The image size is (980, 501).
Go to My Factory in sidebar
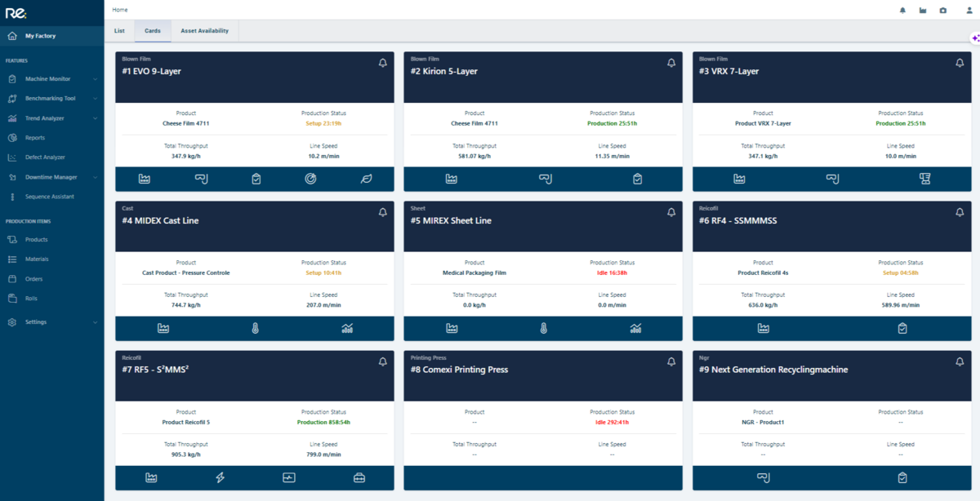pyautogui.click(x=52, y=36)
